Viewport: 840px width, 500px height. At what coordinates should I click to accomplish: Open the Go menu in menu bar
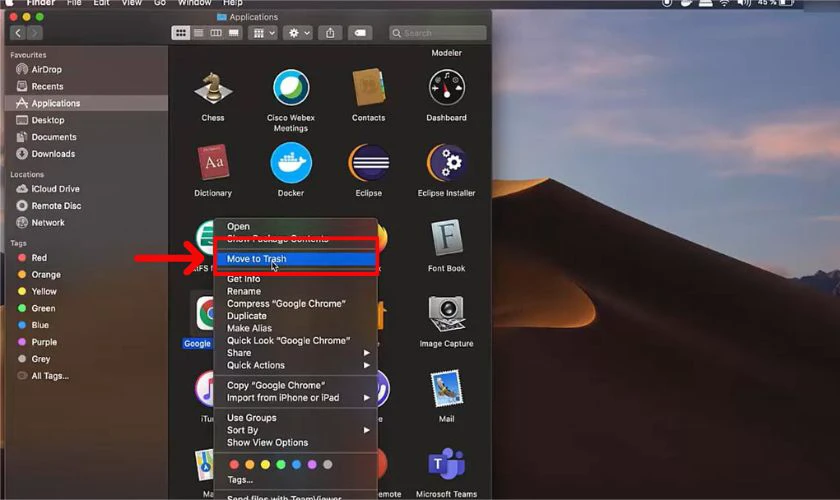[x=160, y=3]
